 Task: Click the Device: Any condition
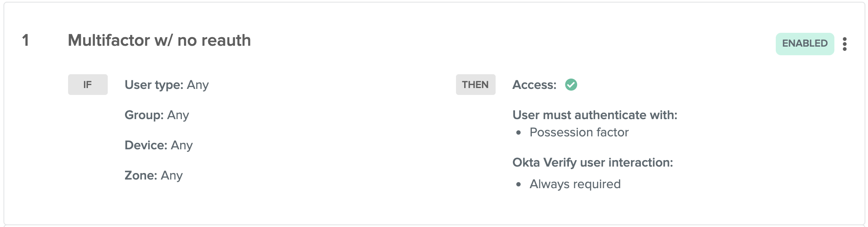[158, 145]
